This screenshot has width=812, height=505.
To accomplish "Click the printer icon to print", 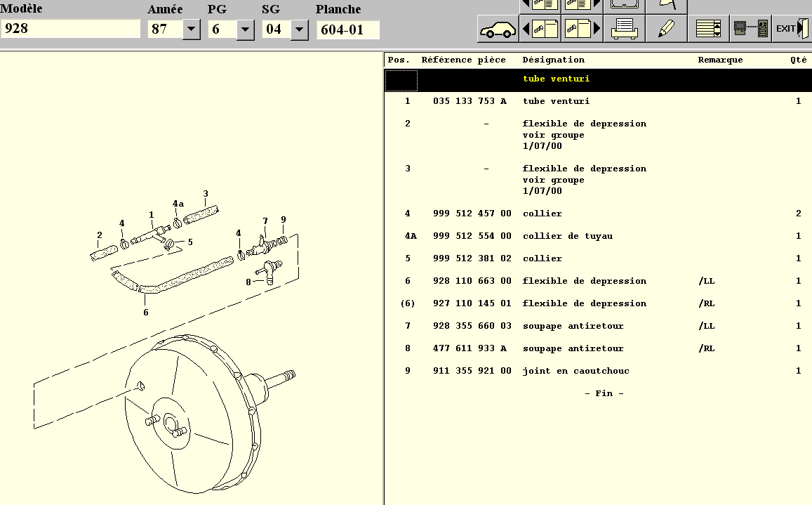I will 625,29.
